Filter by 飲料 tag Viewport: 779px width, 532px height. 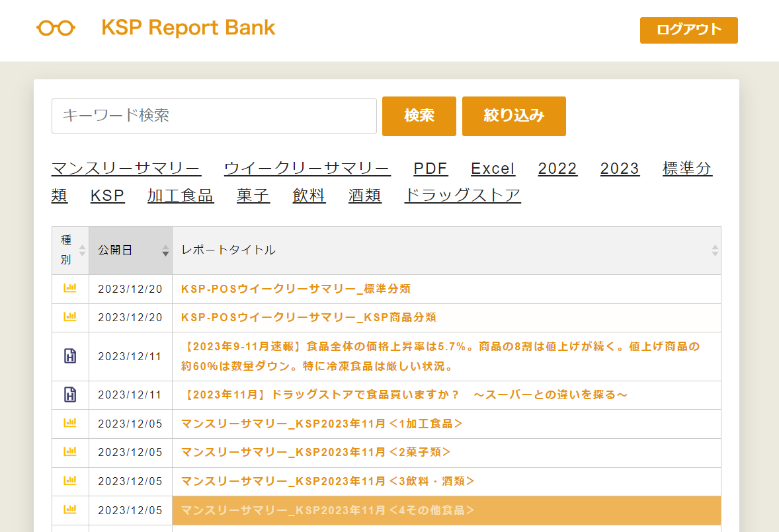[x=309, y=196]
